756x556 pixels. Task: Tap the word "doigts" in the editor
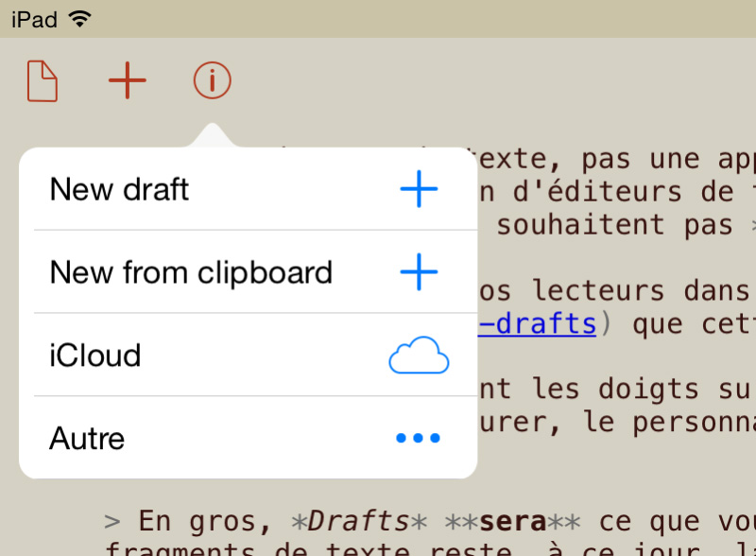(x=648, y=389)
